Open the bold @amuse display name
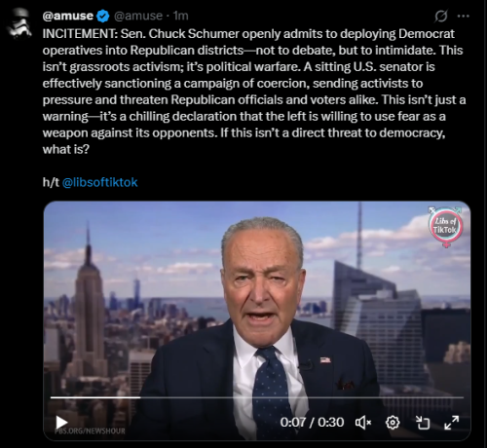 (x=68, y=16)
